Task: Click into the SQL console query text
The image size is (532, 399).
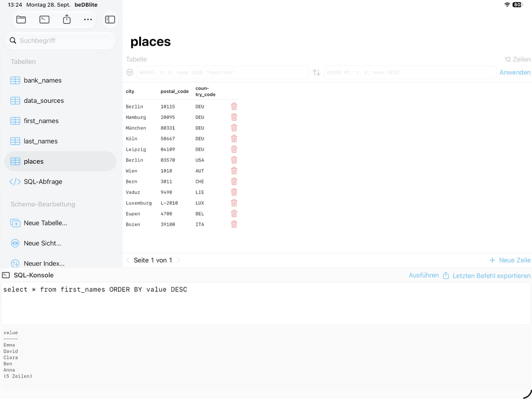Action: point(95,290)
